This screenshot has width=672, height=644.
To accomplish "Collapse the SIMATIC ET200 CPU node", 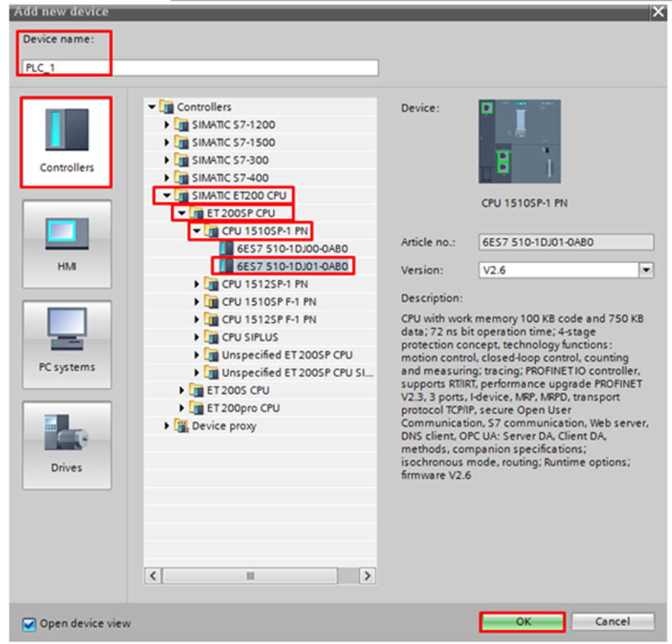I will click(167, 196).
